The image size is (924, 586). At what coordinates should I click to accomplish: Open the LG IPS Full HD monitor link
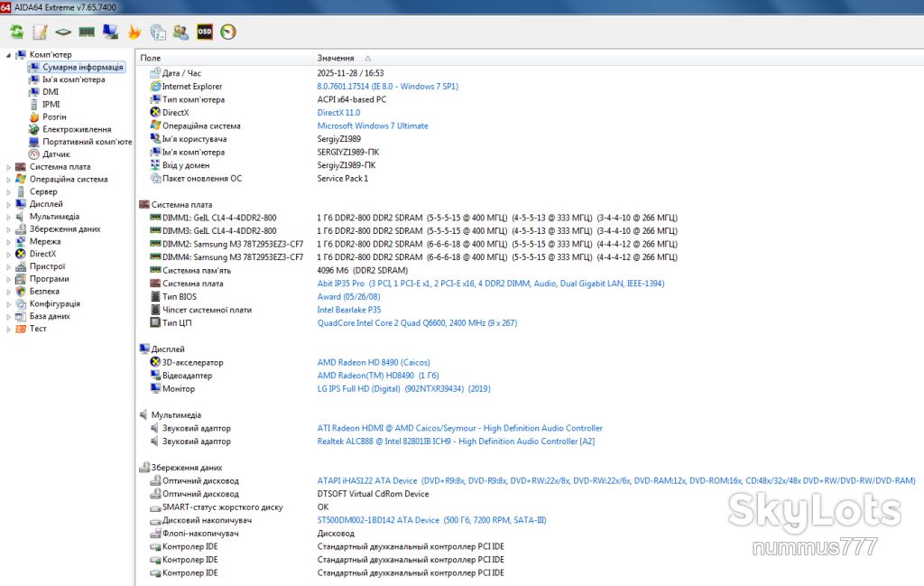403,388
